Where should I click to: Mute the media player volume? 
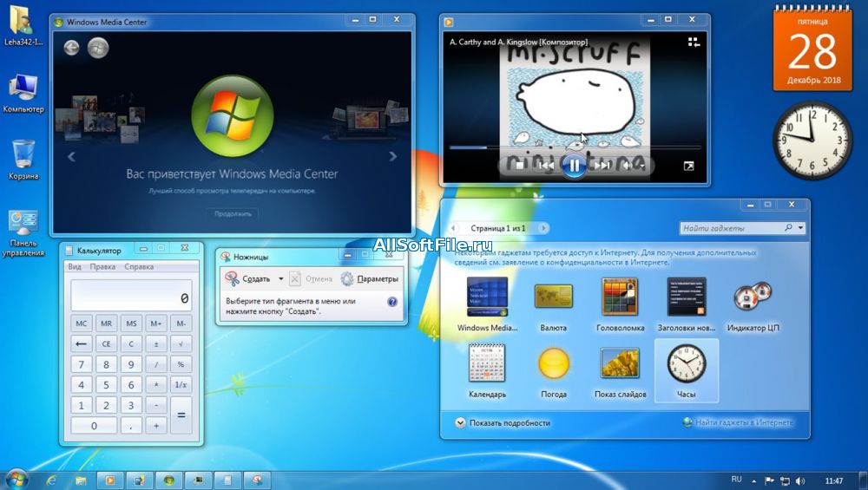tap(628, 165)
